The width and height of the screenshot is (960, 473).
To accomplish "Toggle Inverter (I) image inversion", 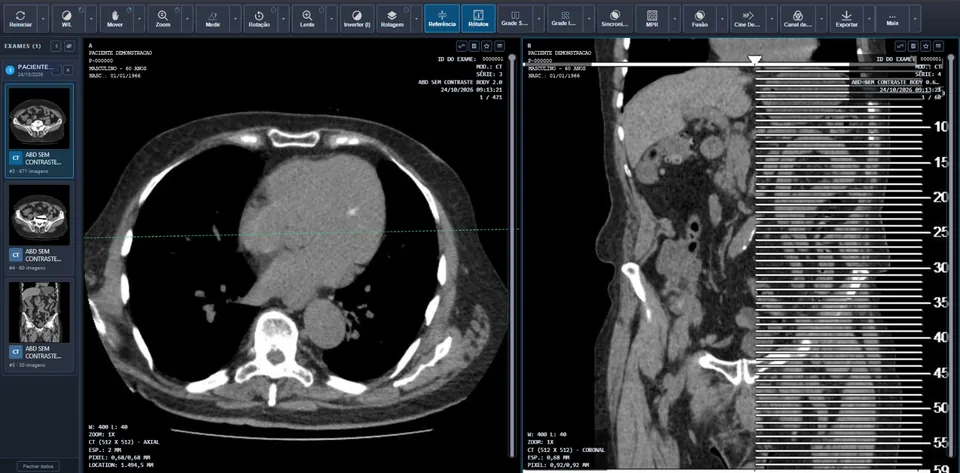I will 356,18.
